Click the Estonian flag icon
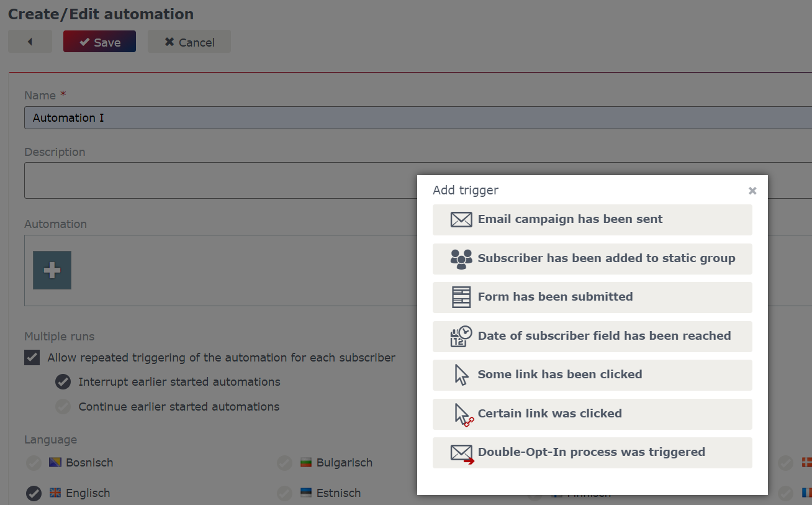Screen dimensions: 812x505 tap(305, 493)
